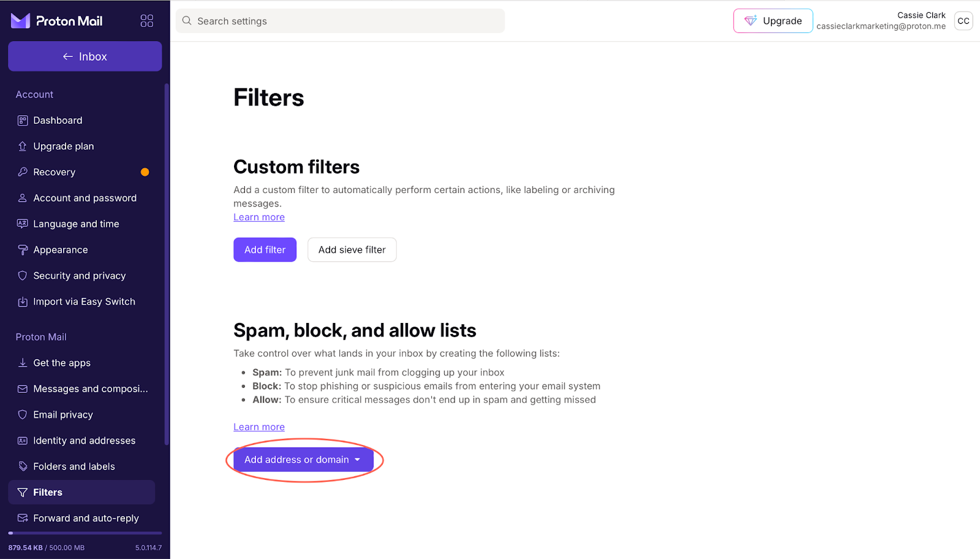Click the Filters funnel icon
This screenshot has height=559, width=980.
[x=23, y=492]
